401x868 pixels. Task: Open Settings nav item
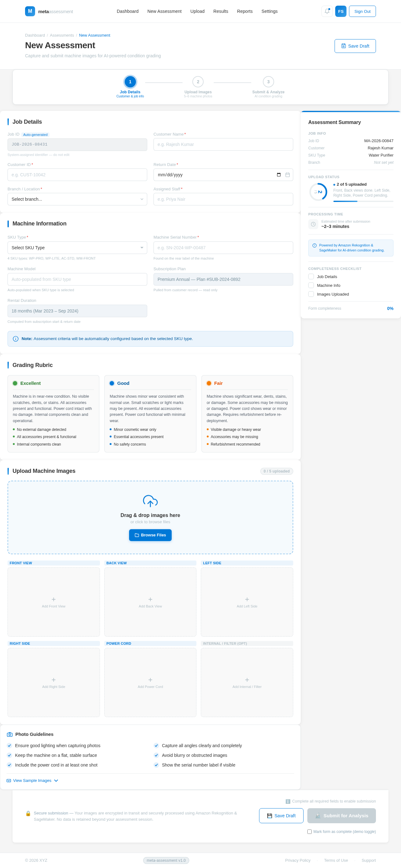point(269,11)
